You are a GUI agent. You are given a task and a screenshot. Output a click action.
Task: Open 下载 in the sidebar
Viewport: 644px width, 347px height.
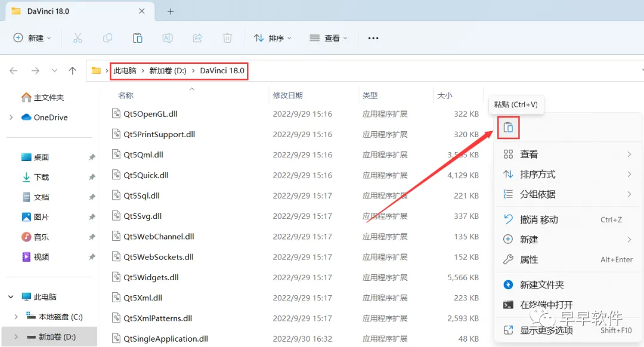click(x=35, y=177)
